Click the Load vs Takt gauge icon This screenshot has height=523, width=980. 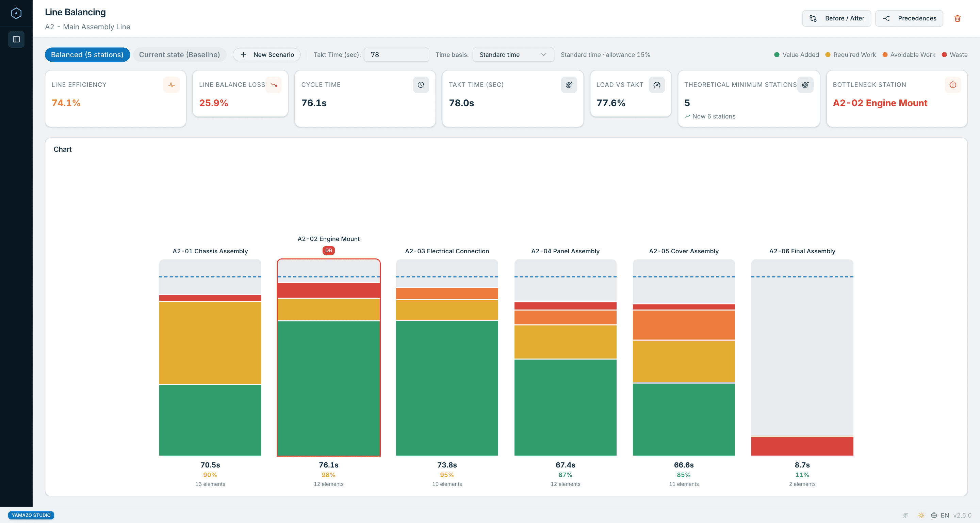coord(657,85)
